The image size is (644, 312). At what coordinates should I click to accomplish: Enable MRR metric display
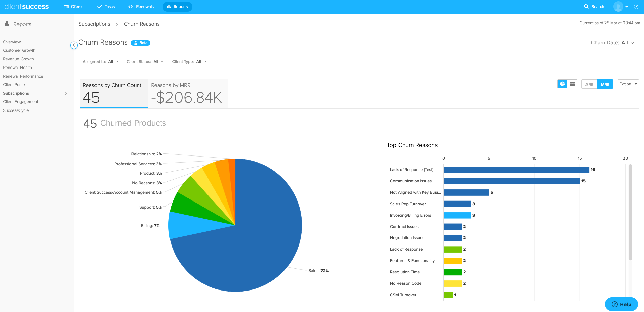[x=605, y=84]
